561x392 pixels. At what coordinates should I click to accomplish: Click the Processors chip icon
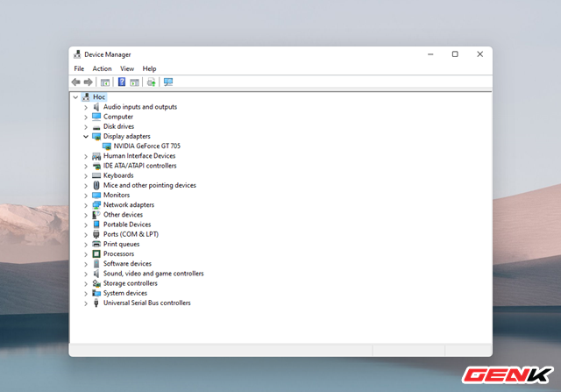[x=96, y=253]
